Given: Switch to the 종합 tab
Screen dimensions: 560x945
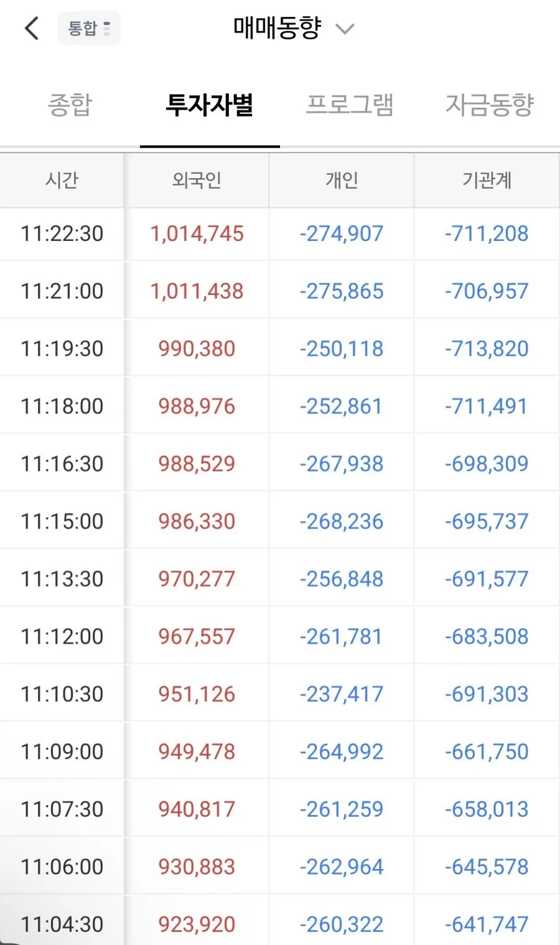Looking at the screenshot, I should click(x=70, y=105).
